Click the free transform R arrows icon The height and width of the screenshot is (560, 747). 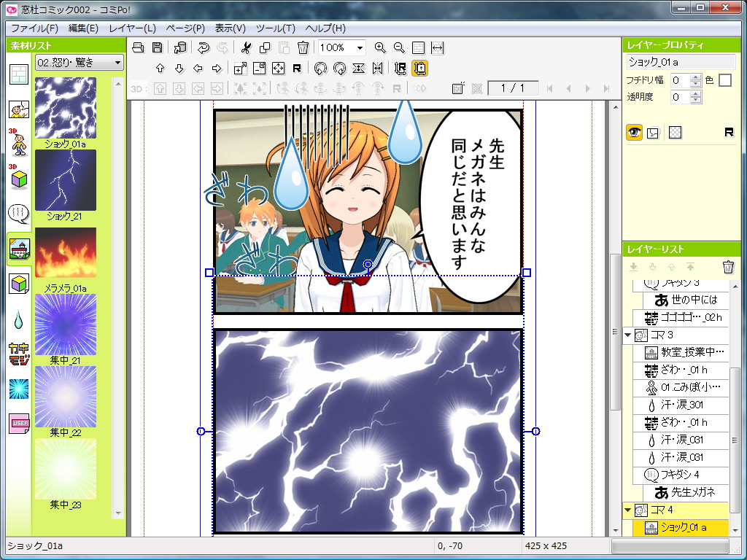[400, 68]
